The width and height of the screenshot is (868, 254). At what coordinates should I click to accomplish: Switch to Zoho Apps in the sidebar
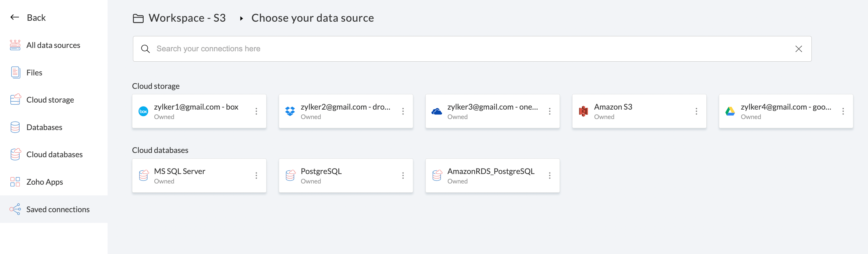pos(45,182)
